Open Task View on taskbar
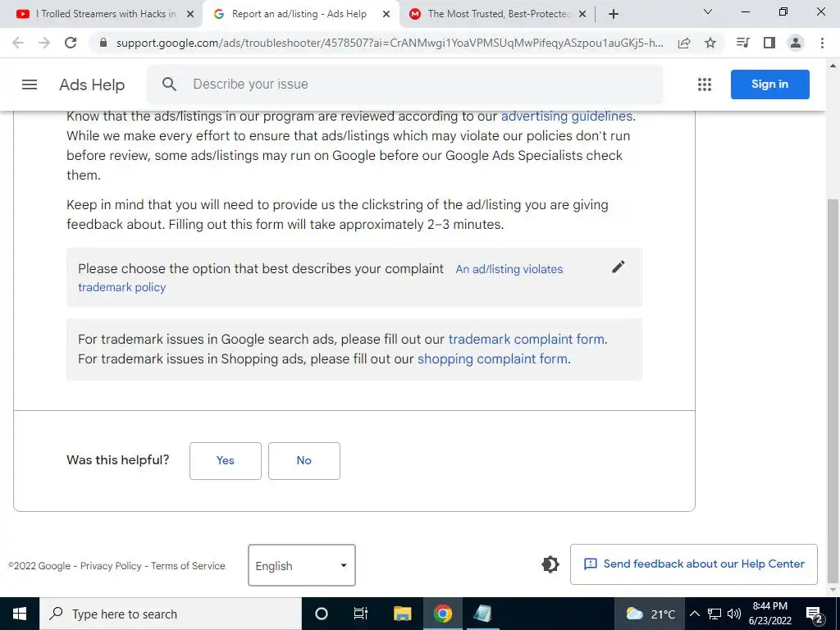 pos(361,614)
